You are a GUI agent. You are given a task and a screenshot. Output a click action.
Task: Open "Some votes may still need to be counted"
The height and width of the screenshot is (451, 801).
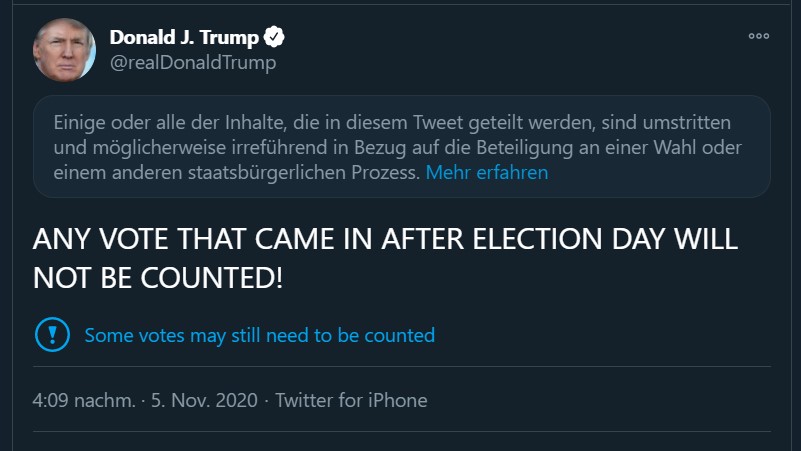(259, 335)
